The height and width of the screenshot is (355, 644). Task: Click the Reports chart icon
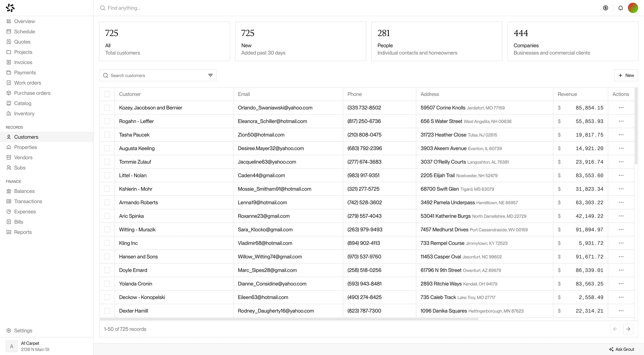click(x=9, y=232)
